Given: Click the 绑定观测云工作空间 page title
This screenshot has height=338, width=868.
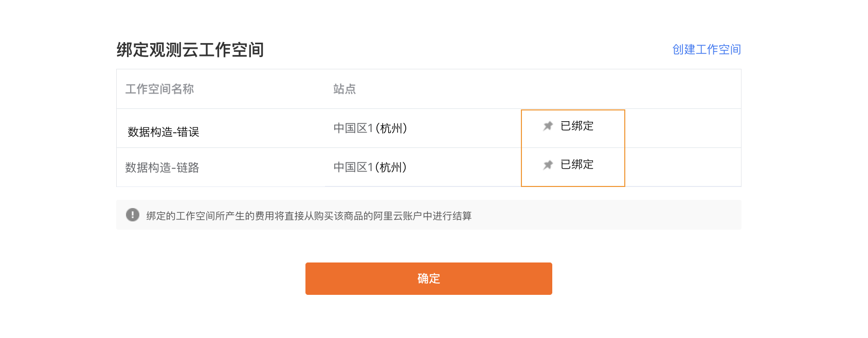Looking at the screenshot, I should tap(190, 50).
